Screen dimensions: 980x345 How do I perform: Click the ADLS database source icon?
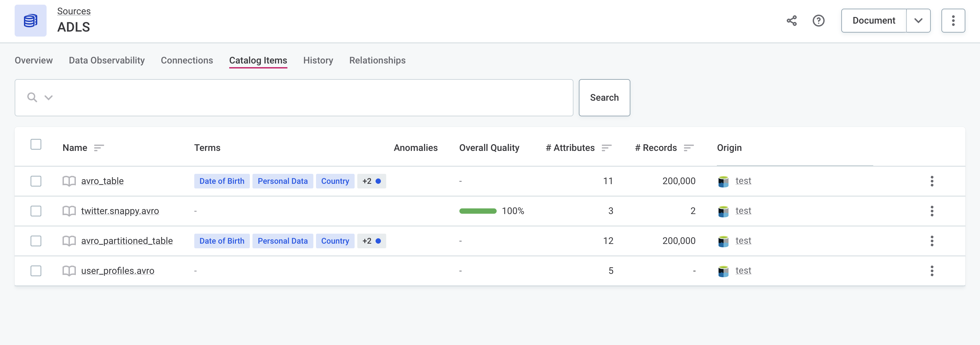[30, 21]
